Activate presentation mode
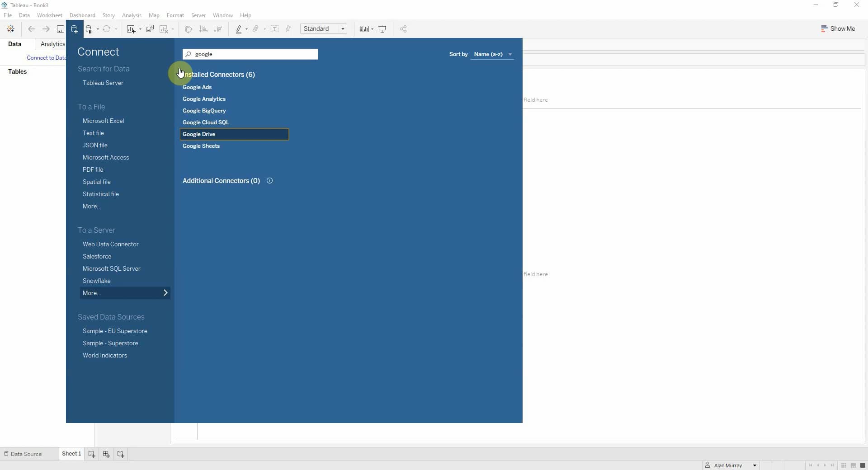 coord(382,28)
